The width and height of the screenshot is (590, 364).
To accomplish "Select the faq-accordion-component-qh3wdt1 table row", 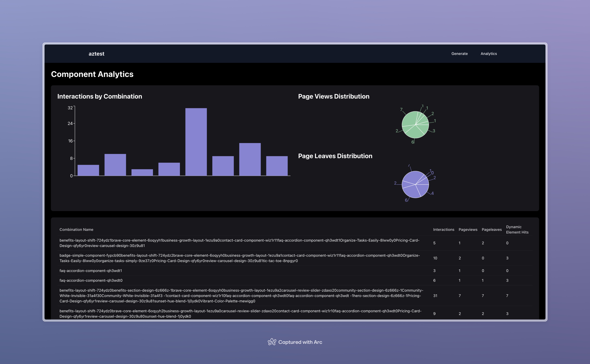I will click(x=91, y=271).
